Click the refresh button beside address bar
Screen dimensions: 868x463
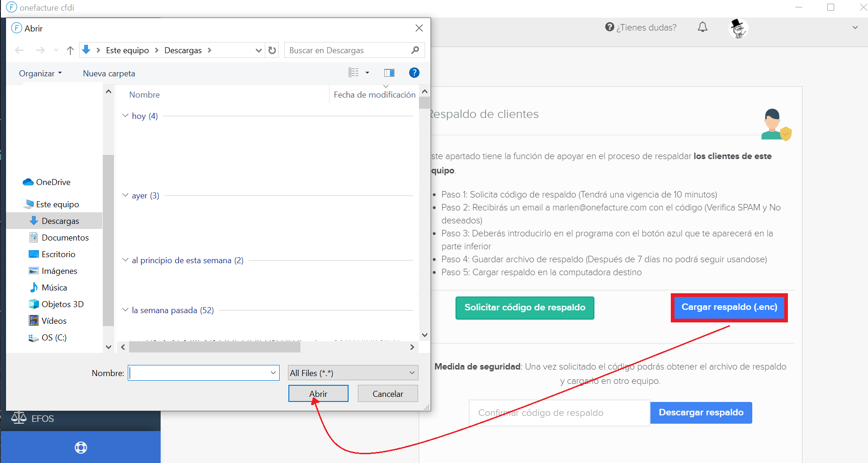[x=272, y=50]
